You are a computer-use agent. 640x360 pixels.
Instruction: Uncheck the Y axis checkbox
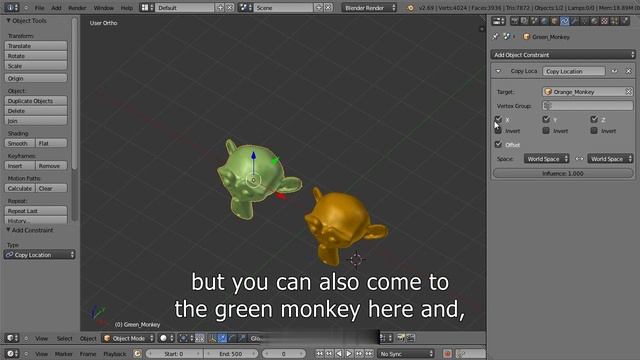546,119
